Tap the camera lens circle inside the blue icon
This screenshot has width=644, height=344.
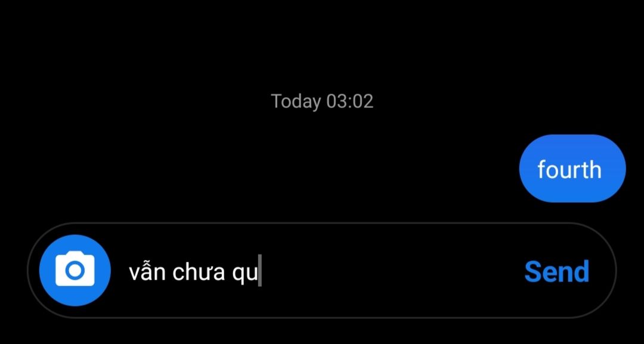pos(75,271)
